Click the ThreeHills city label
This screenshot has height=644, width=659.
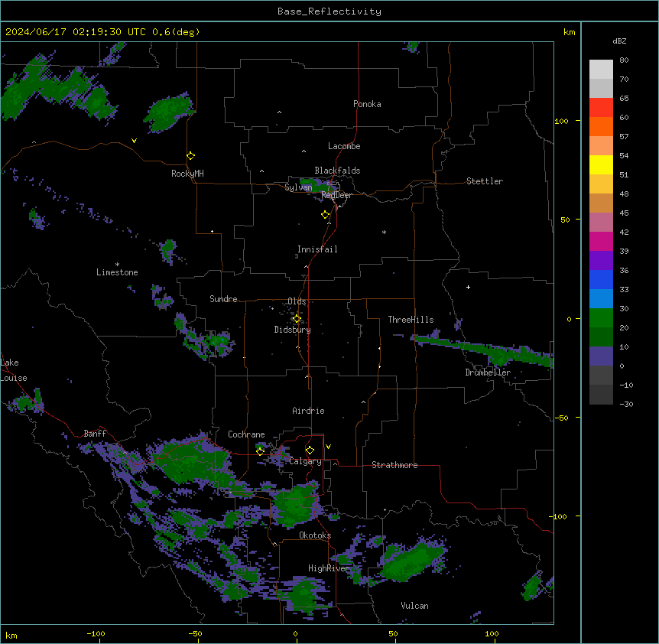(411, 320)
